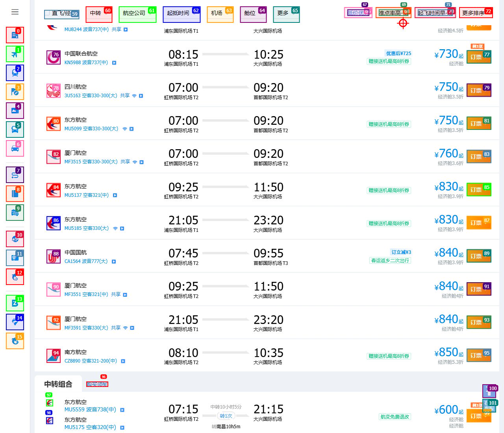Screen dimensions: 504x433
Task: Click 订票 for flight MF3591
Action: point(479,322)
